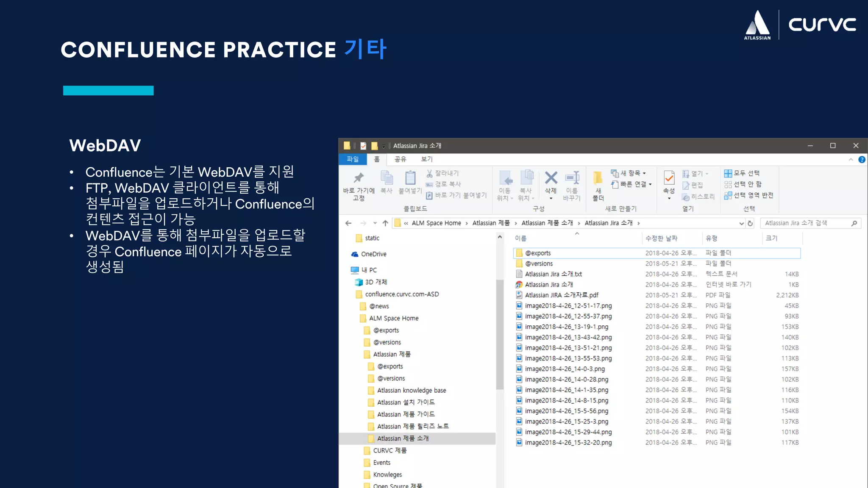Screen dimensions: 868x488
Task: Click the Move to (이동 위치) icon
Action: pyautogui.click(x=506, y=178)
